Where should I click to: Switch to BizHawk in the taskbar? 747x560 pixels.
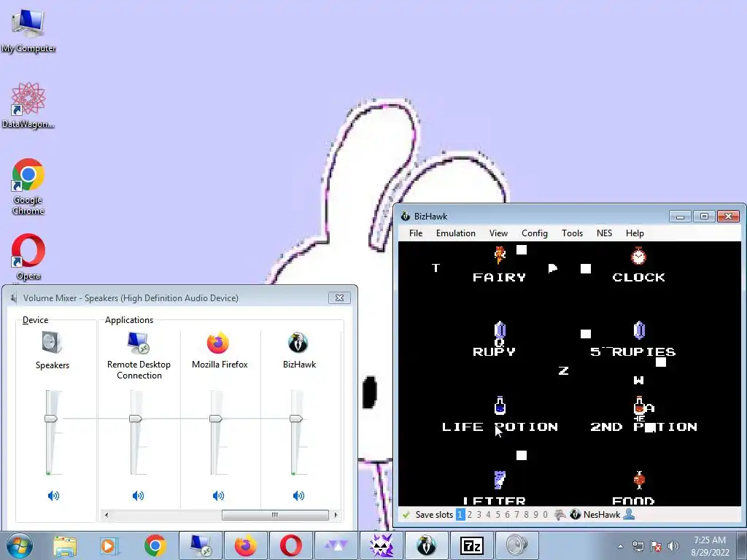[426, 545]
